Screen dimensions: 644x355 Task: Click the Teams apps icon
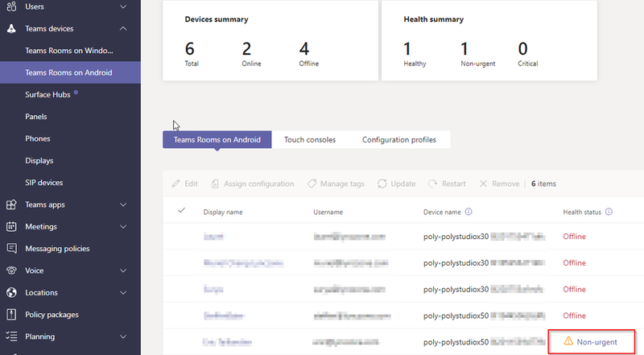pos(11,204)
